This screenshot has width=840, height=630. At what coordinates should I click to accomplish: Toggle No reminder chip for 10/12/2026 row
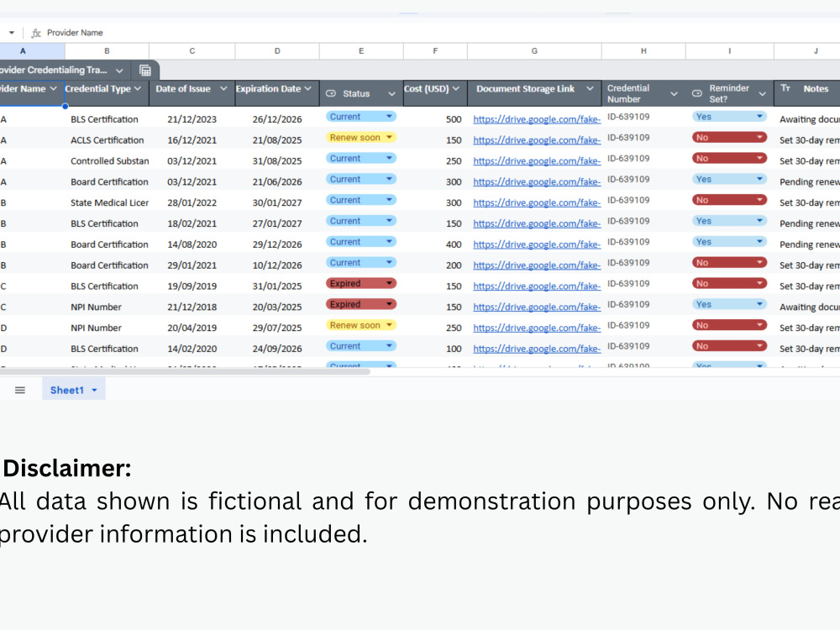730,263
